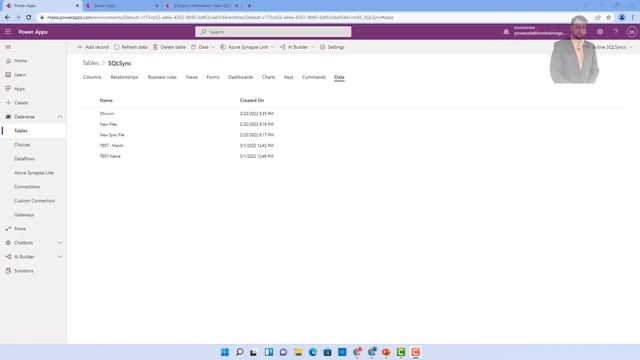Screen dimensions: 640x360
Task: Select the Data tab
Action: pos(339,77)
